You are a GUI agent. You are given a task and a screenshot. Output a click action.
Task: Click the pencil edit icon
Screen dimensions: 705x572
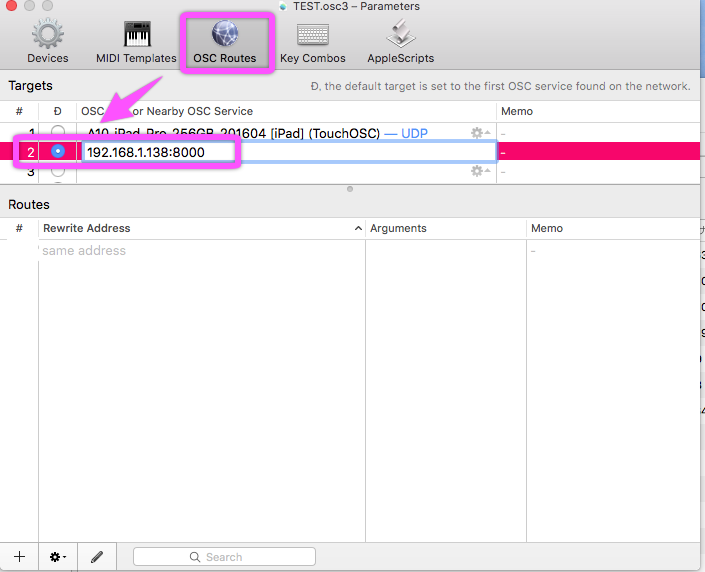point(97,556)
